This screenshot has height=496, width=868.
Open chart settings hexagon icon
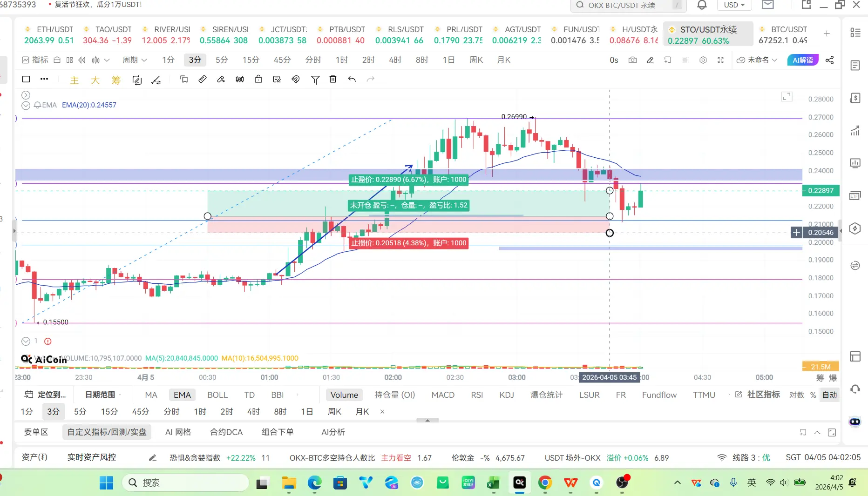point(703,60)
